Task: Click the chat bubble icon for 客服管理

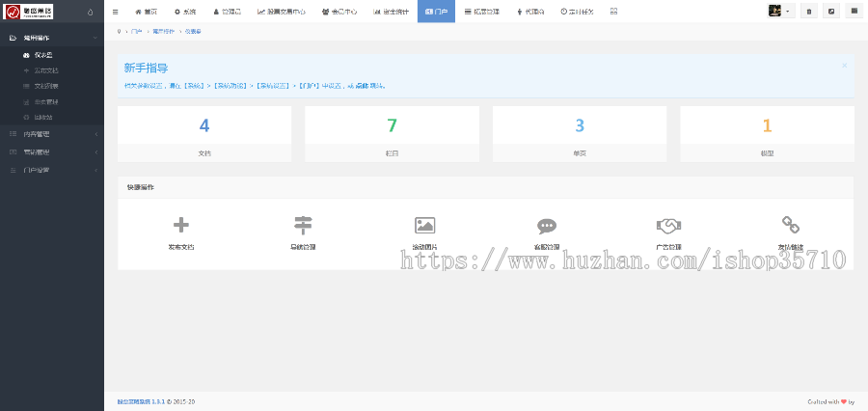Action: point(547,226)
